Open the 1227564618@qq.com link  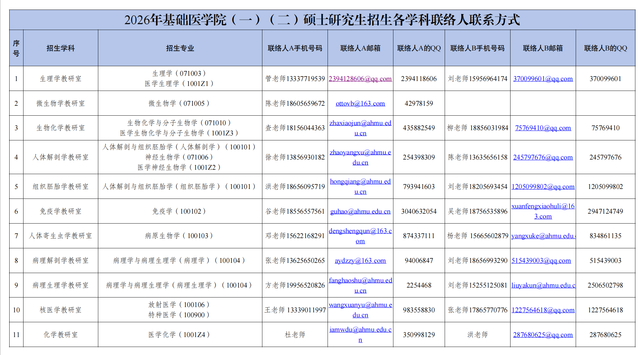coord(543,310)
